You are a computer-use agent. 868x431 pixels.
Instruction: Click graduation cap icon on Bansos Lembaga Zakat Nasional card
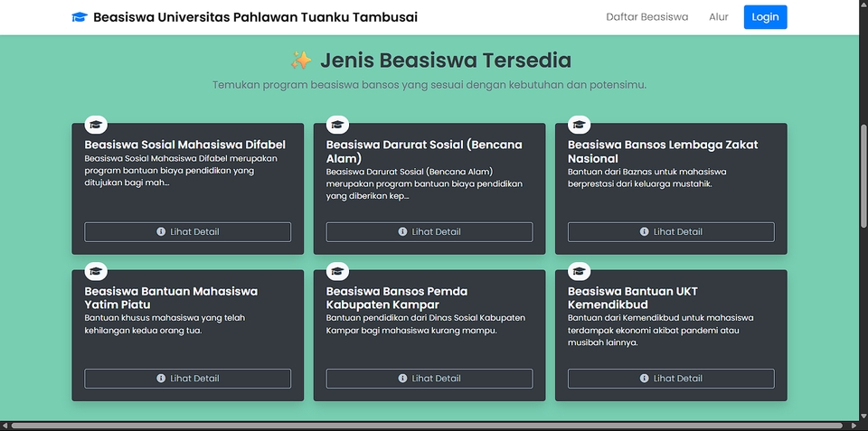580,125
